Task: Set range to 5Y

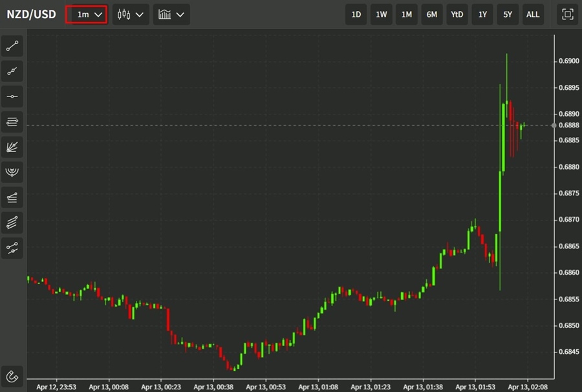Action: coord(508,14)
